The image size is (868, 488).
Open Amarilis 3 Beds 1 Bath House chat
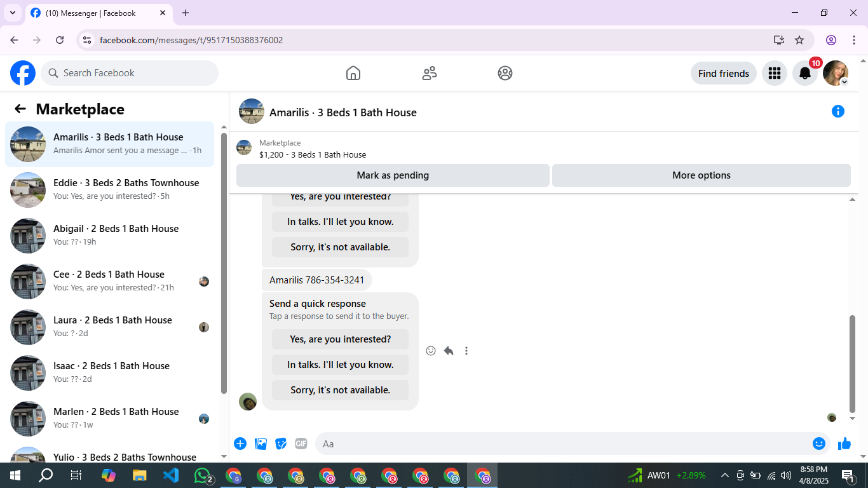pyautogui.click(x=110, y=144)
